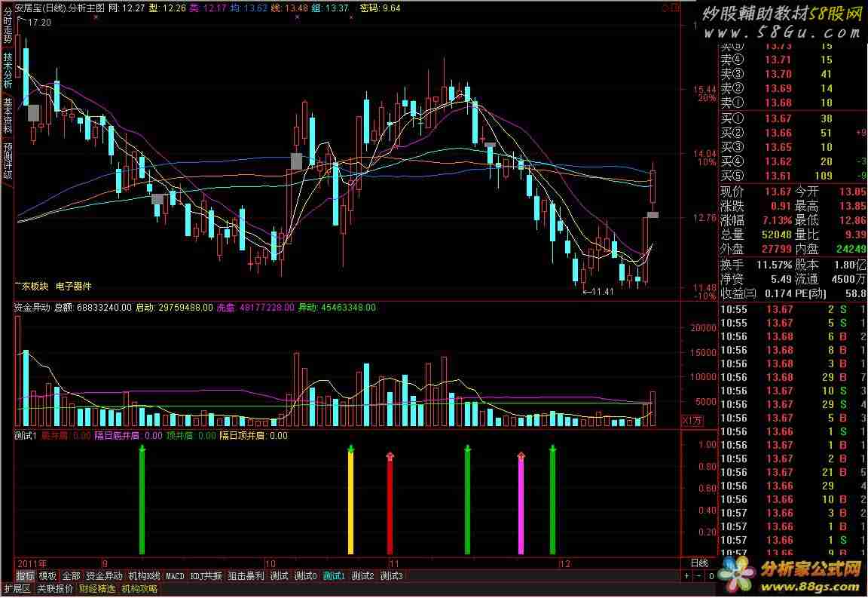Open the 基本资料 side tab
868x598 pixels.
coord(8,115)
